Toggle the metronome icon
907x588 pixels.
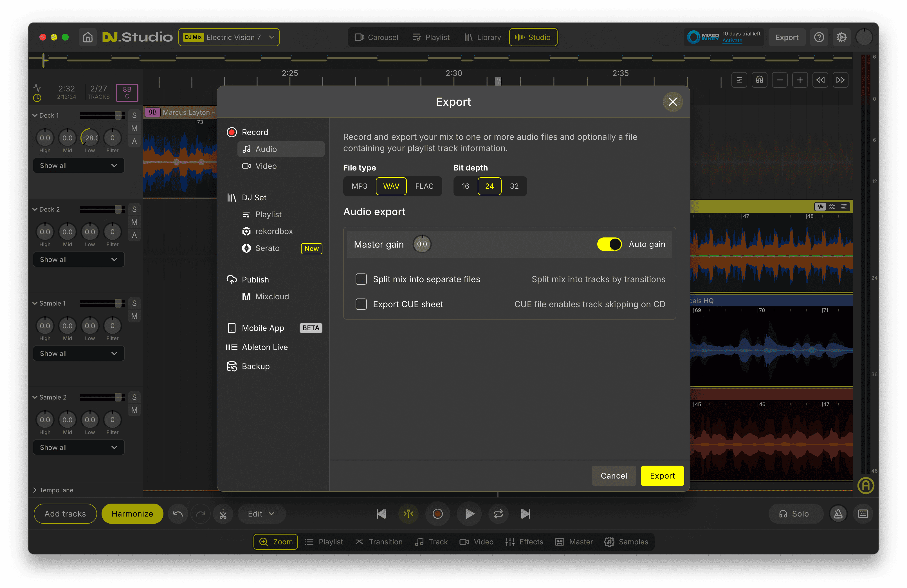click(838, 514)
